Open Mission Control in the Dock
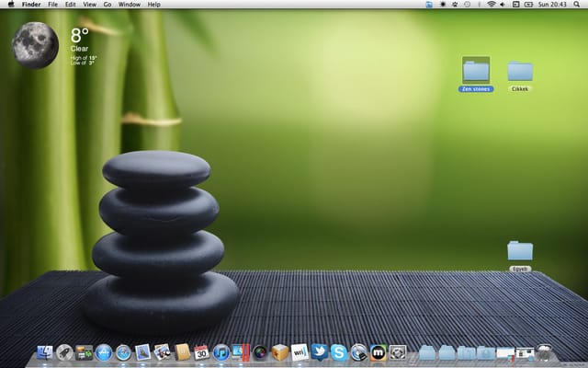 coord(84,353)
